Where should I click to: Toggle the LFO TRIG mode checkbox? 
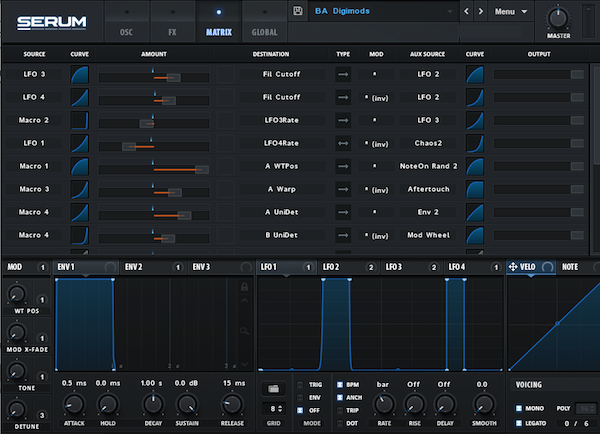(x=300, y=385)
